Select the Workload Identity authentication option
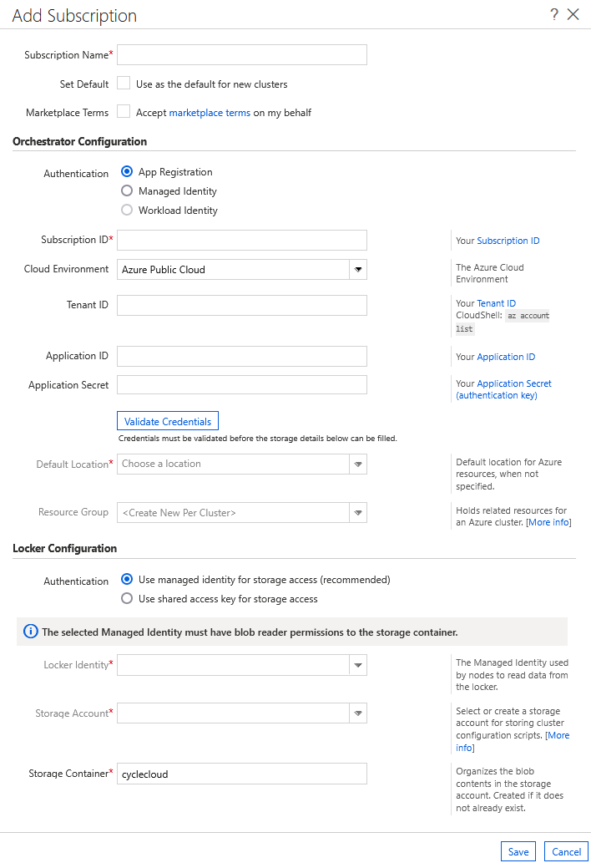Viewport: 591px width, 868px height. (126, 210)
